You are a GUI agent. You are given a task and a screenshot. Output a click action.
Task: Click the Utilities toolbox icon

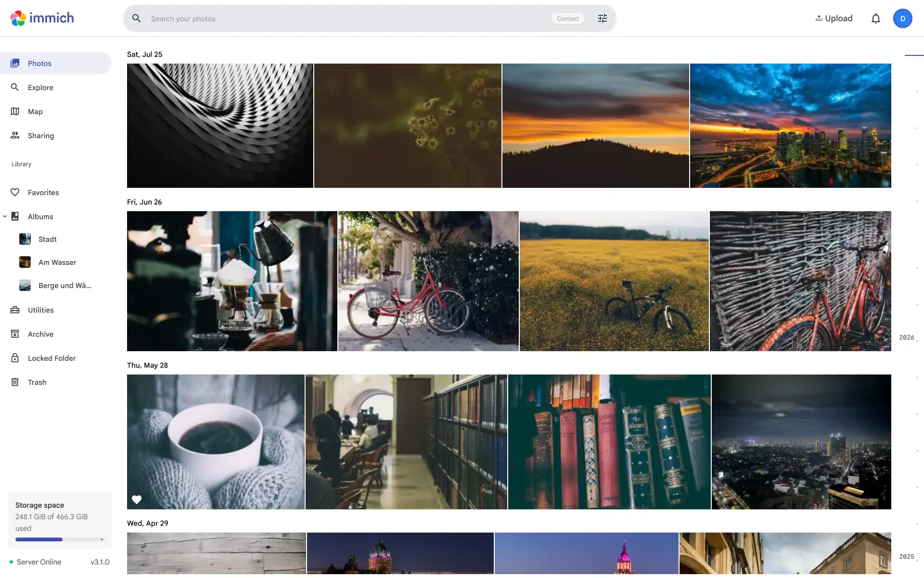(15, 310)
